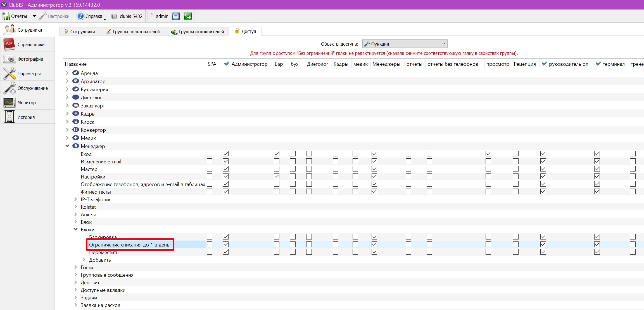Open Справочники from the sidebar
The height and width of the screenshot is (310, 644).
pyautogui.click(x=27, y=44)
